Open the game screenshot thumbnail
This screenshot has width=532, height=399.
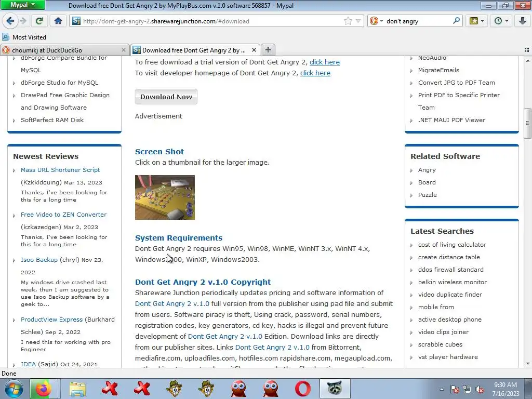click(165, 197)
